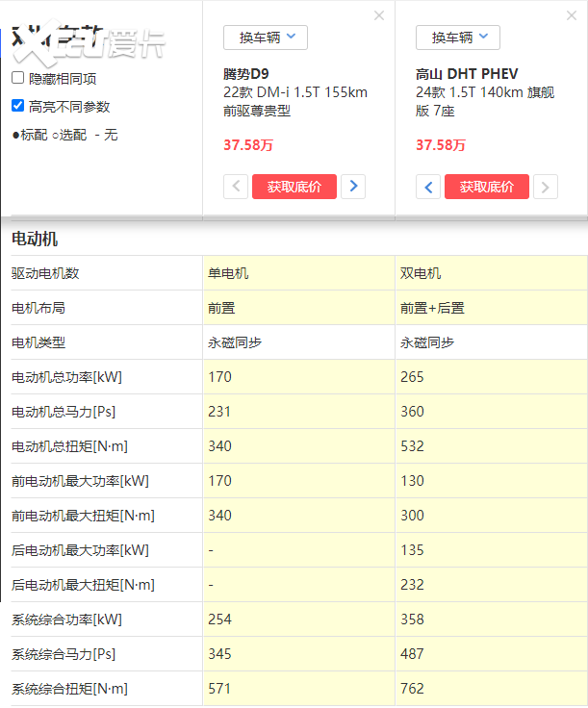
Task: Click the 232 rear motor torque value
Action: [412, 585]
